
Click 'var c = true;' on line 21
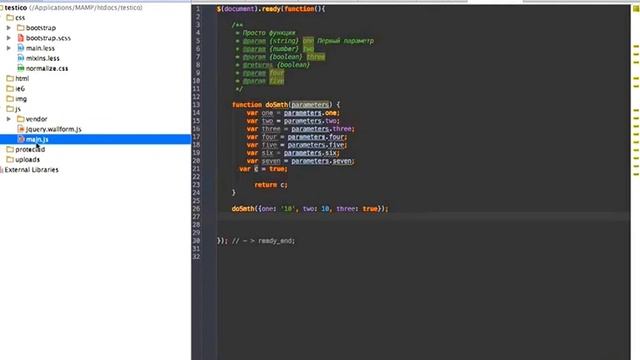[263, 169]
